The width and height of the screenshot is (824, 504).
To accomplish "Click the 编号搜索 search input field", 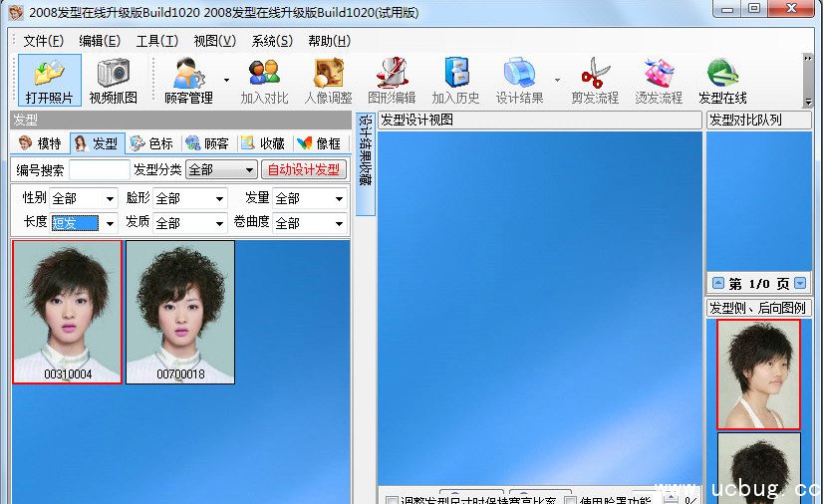I will click(x=99, y=170).
